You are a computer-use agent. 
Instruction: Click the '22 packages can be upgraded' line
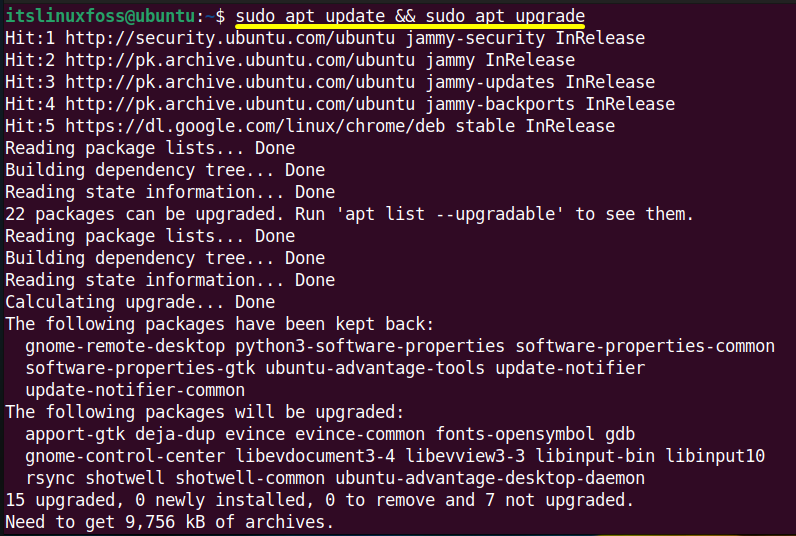point(349,214)
